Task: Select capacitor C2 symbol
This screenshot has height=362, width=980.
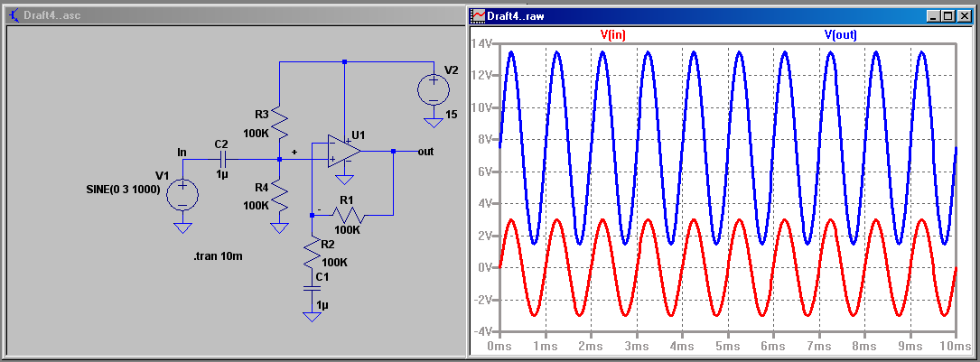Action: pos(223,159)
